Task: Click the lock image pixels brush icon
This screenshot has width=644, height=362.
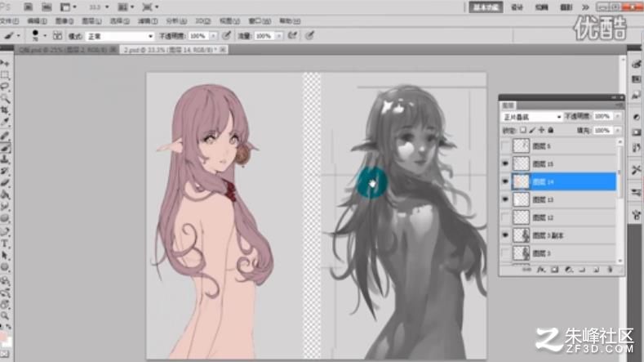Action: click(x=532, y=131)
